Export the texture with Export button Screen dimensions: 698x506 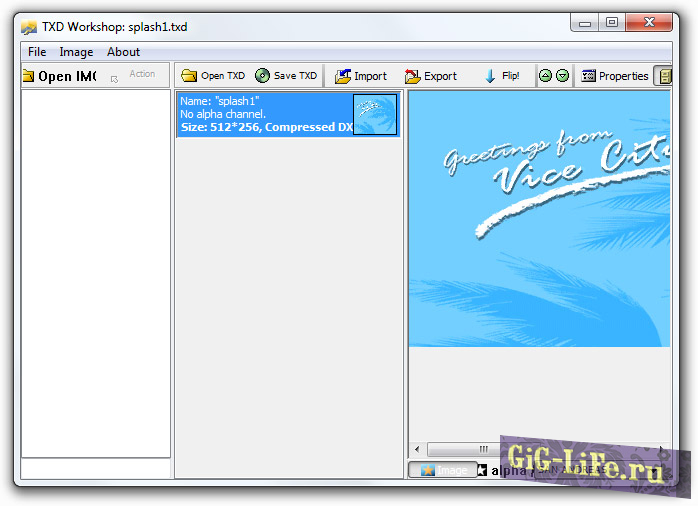pos(431,76)
